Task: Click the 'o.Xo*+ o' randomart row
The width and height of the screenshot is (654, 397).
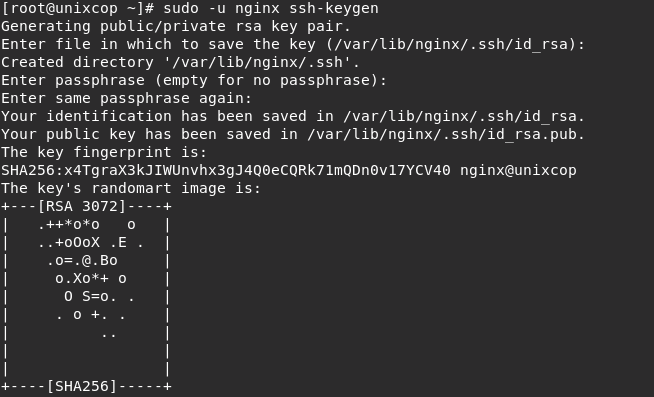Action: point(91,278)
